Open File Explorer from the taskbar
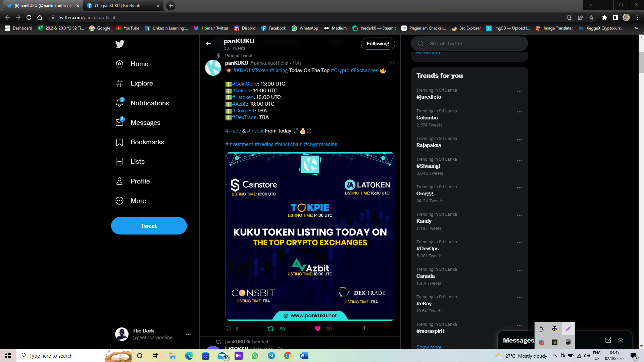 (172, 356)
